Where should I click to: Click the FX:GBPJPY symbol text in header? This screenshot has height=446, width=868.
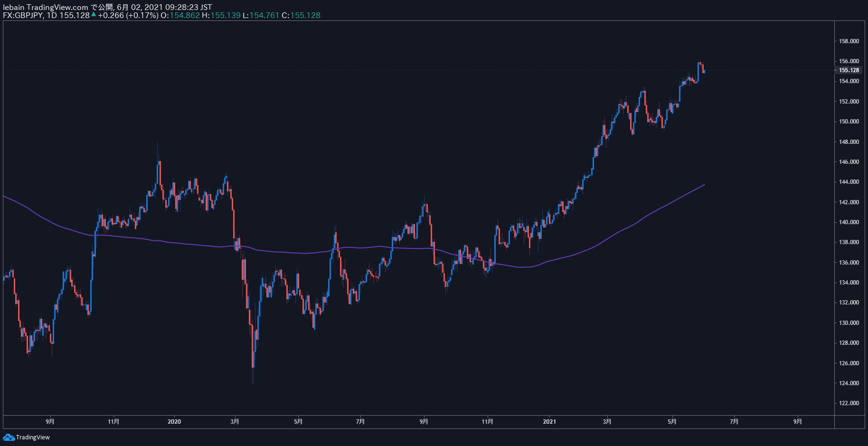pos(23,15)
